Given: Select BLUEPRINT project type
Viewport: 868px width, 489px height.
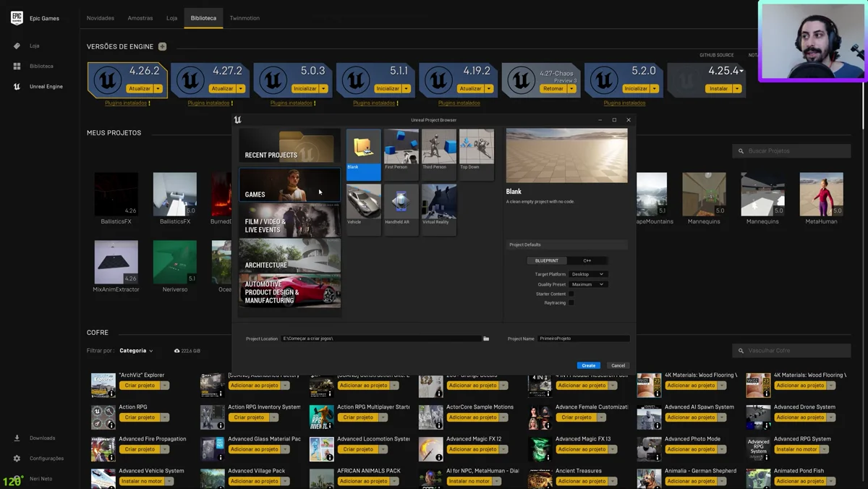Looking at the screenshot, I should (547, 260).
